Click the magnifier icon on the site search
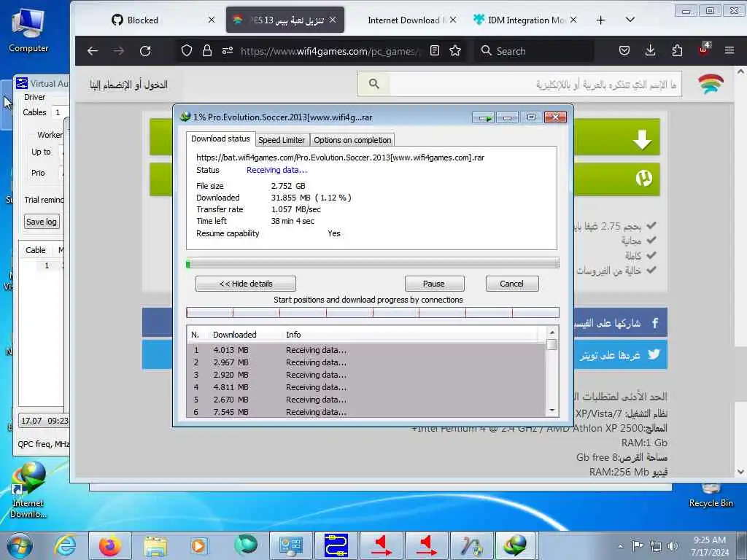 [x=374, y=84]
